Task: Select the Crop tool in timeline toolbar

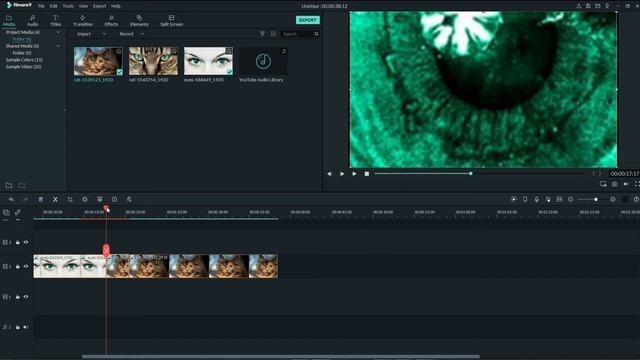Action: point(70,199)
